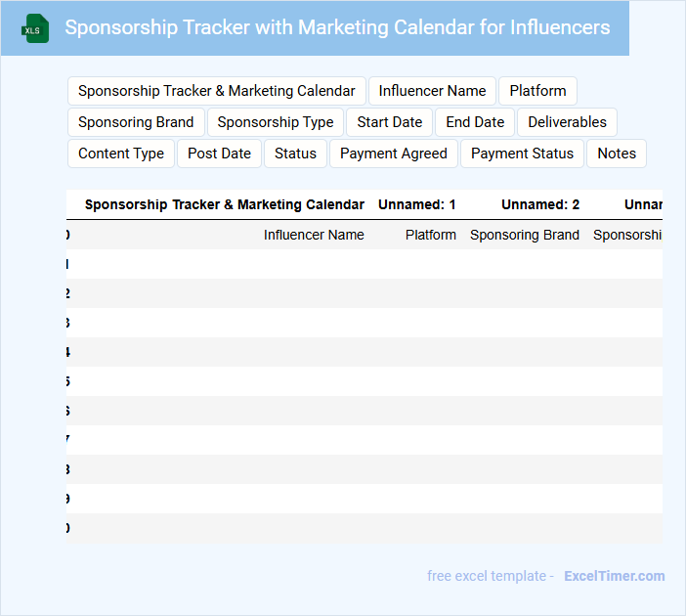686x616 pixels.
Task: Select the Notes tag button
Action: point(617,154)
